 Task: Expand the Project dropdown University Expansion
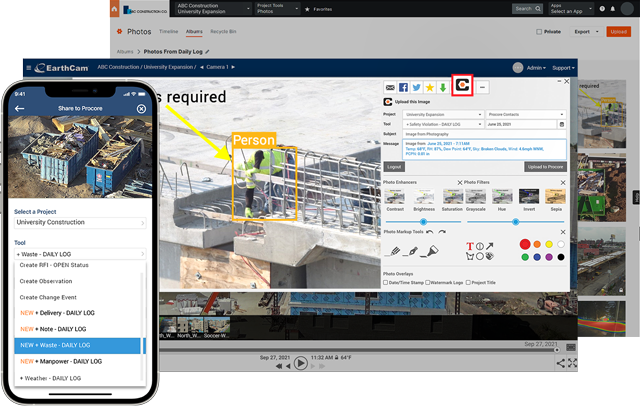pyautogui.click(x=443, y=114)
